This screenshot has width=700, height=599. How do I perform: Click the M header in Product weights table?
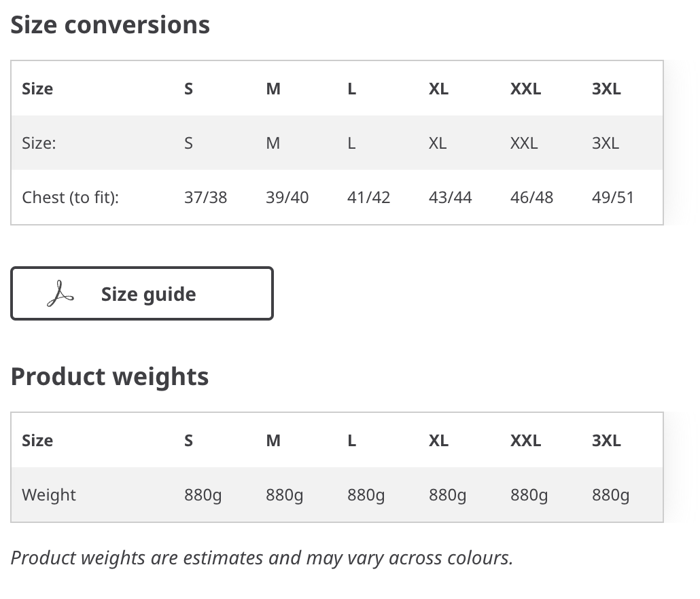[x=273, y=441]
